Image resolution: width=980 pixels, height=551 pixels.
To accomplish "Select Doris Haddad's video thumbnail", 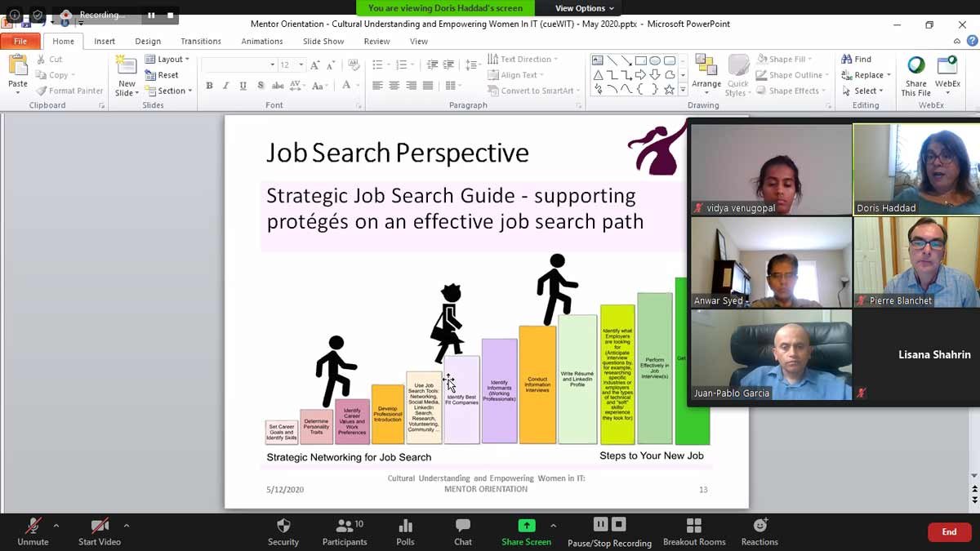I will (916, 169).
